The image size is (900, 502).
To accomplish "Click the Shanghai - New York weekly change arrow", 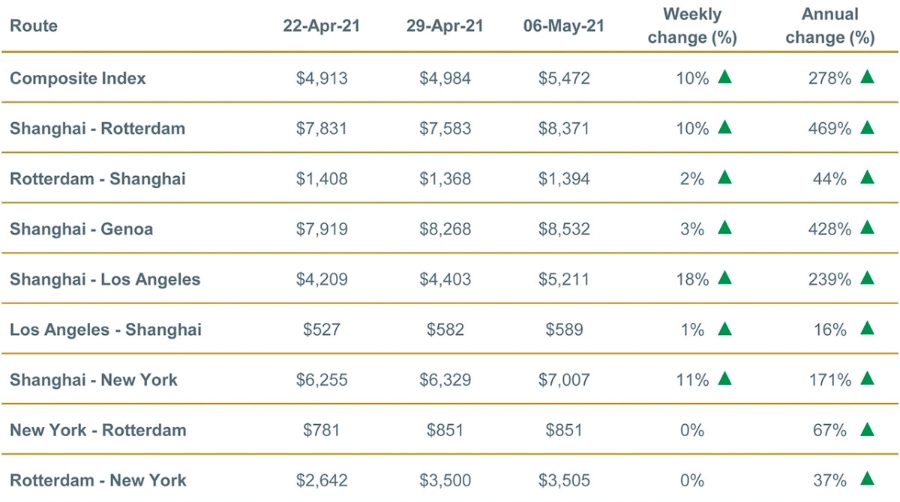I will click(x=725, y=378).
